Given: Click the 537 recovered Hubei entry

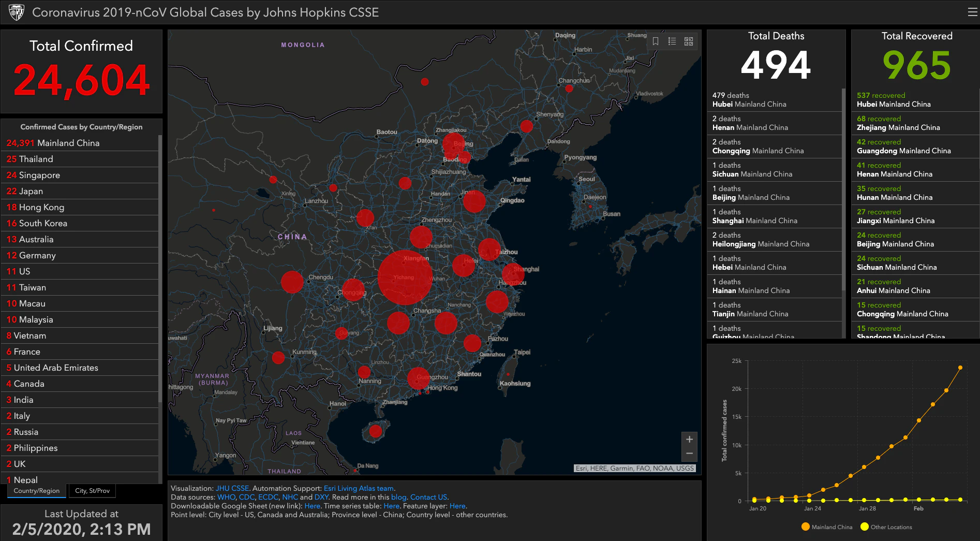Looking at the screenshot, I should click(915, 99).
